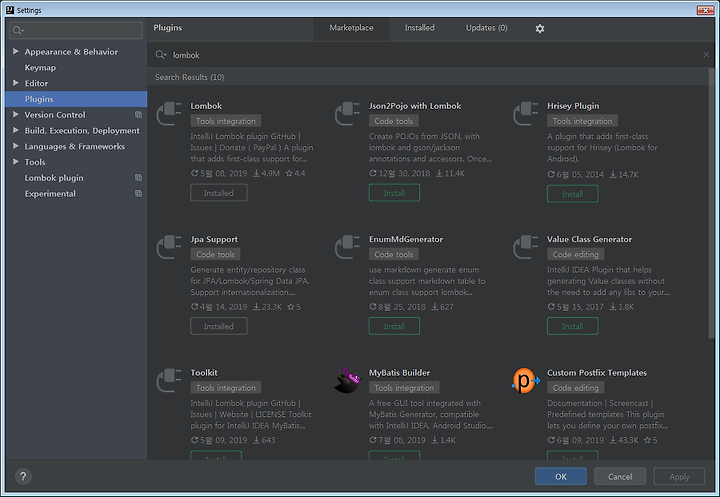720x497 pixels.
Task: Open the Custom Postfix Templates title
Action: tap(597, 373)
